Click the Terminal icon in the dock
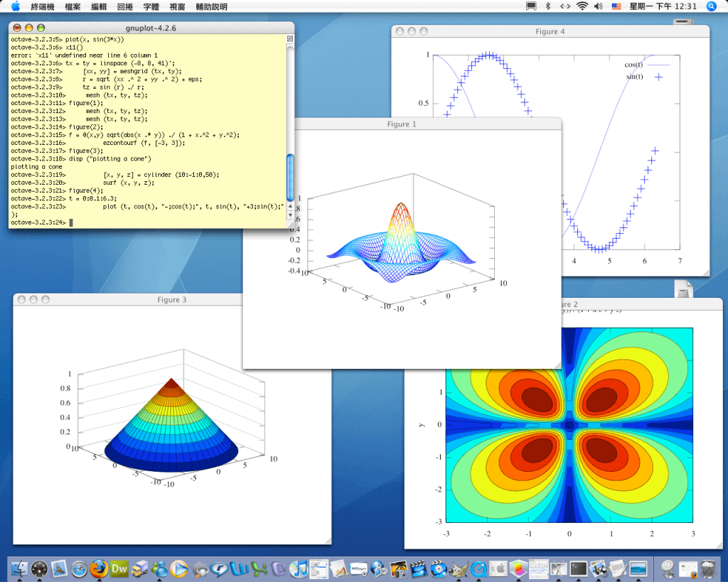728x582 pixels. (x=579, y=568)
